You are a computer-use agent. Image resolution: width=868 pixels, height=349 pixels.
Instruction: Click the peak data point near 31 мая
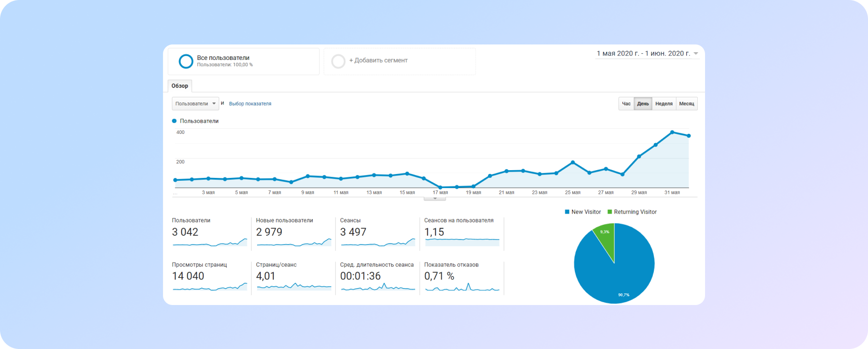[672, 132]
